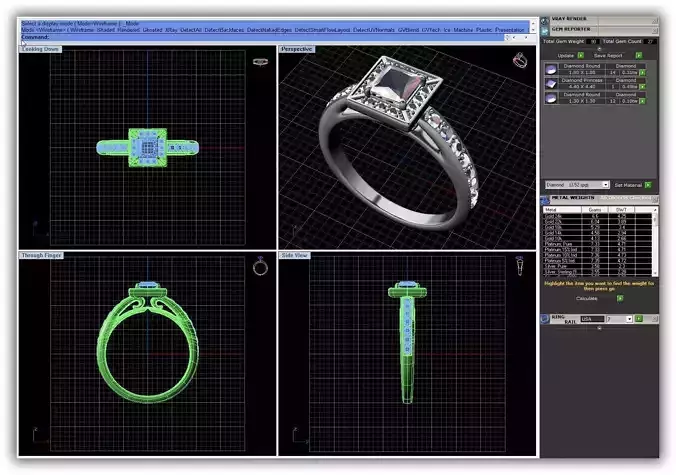Viewport: 676px width, 475px height.
Task: Click the Ring Rail panel icon
Action: pyautogui.click(x=545, y=319)
